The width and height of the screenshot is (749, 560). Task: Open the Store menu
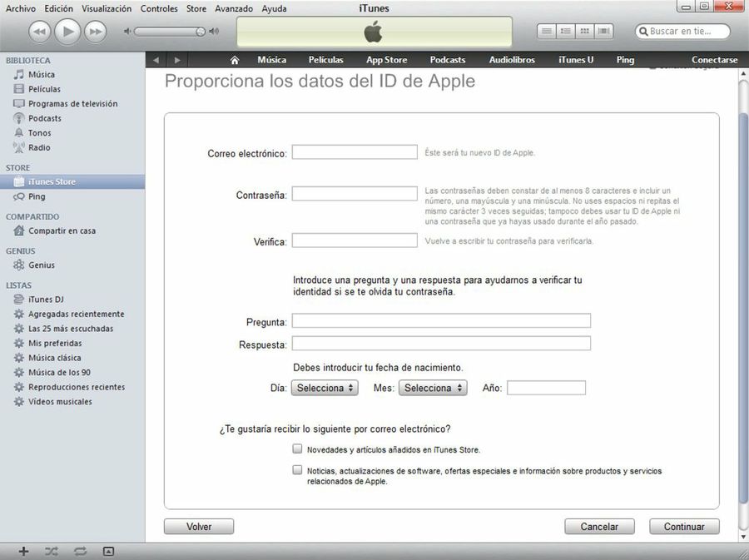pyautogui.click(x=196, y=7)
